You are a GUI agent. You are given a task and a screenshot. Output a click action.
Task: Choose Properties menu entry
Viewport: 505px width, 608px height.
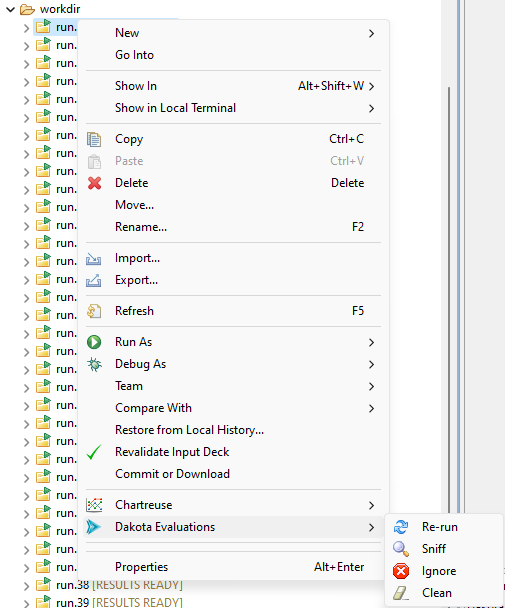233,567
